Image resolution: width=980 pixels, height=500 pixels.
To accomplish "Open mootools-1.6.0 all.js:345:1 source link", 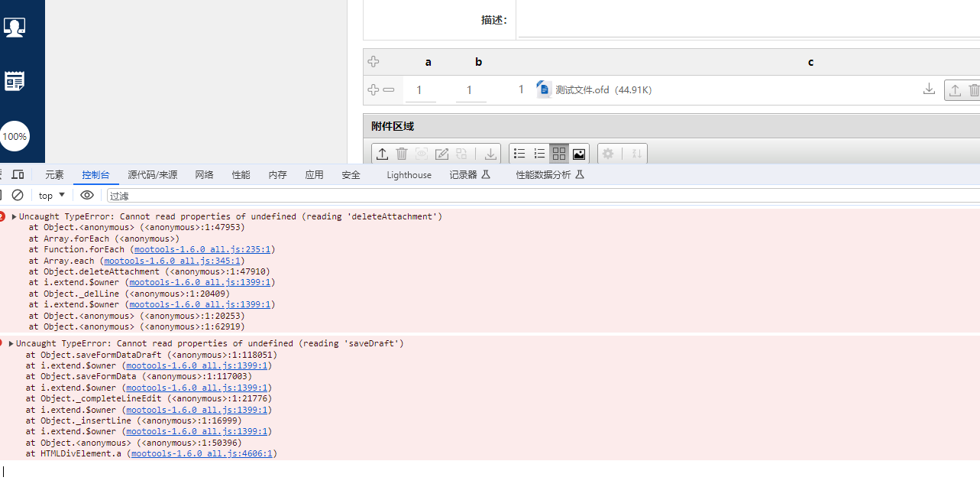I will click(x=173, y=261).
